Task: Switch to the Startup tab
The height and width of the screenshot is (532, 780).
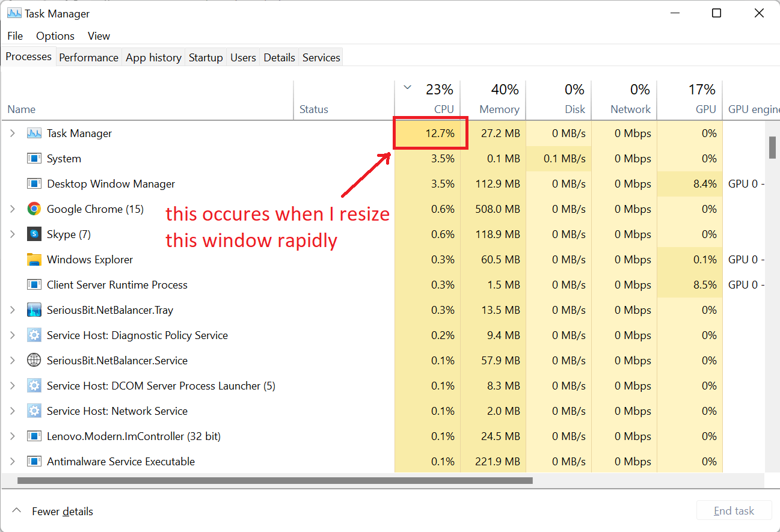Action: pos(206,58)
